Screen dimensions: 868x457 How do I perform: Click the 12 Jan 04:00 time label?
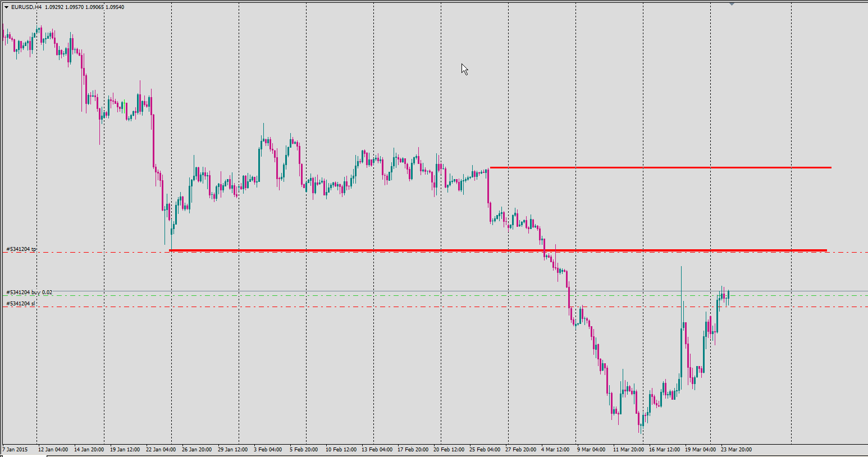click(x=53, y=449)
